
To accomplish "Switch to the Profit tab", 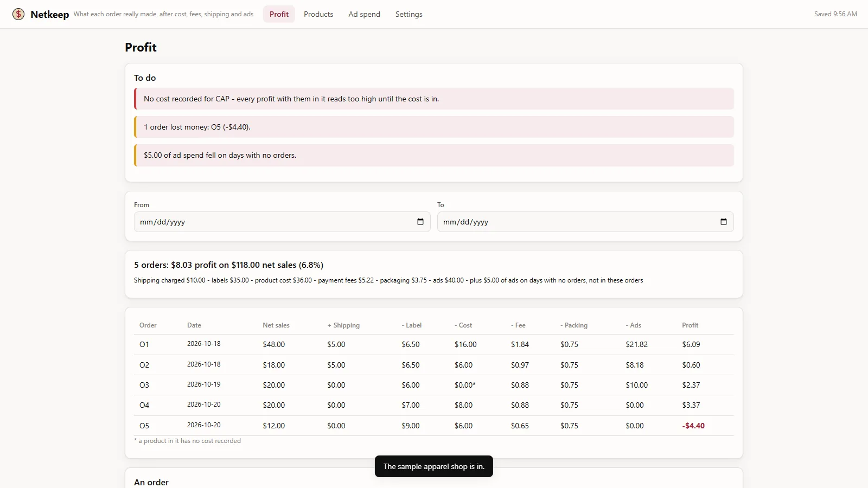I will click(x=279, y=14).
